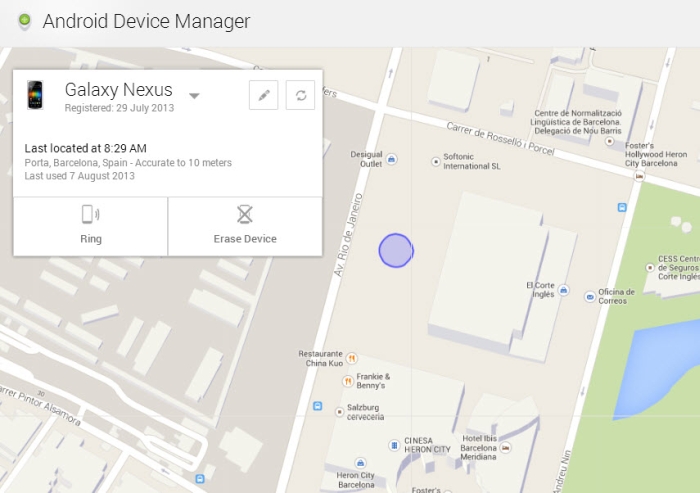The image size is (700, 493).
Task: Click the bus stop icon near Andreu Nin
Action: [x=622, y=208]
